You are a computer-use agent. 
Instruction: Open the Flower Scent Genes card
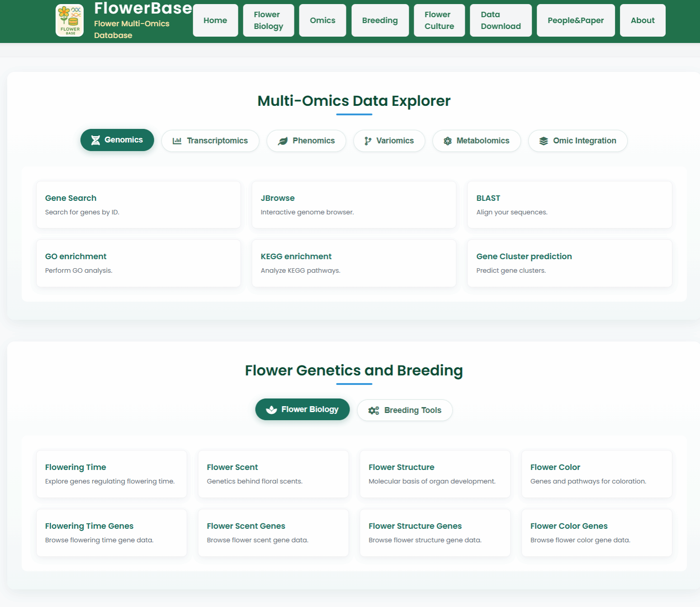273,532
